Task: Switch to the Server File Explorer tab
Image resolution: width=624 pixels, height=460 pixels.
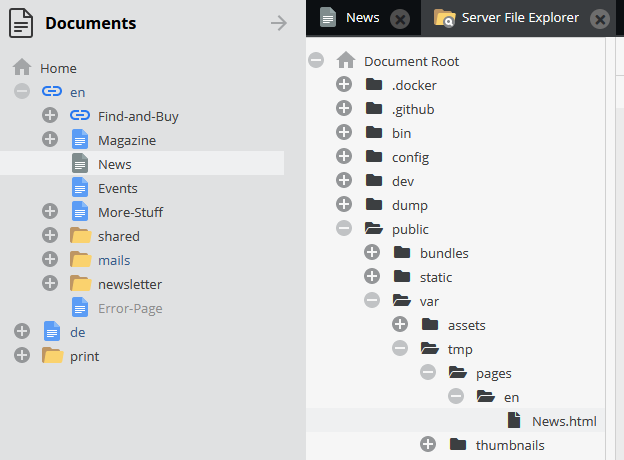Action: click(x=519, y=18)
